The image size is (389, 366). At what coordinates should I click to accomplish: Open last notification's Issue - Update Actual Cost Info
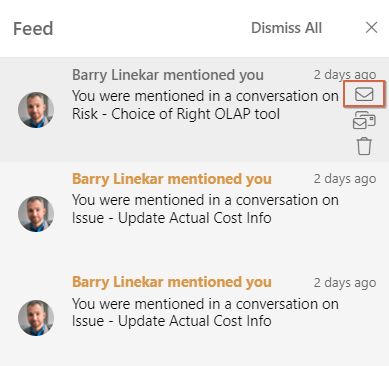171,321
